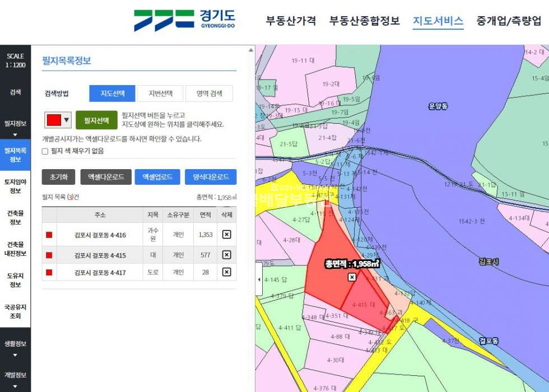Expand the 필지정보 sidebar section

click(15, 127)
